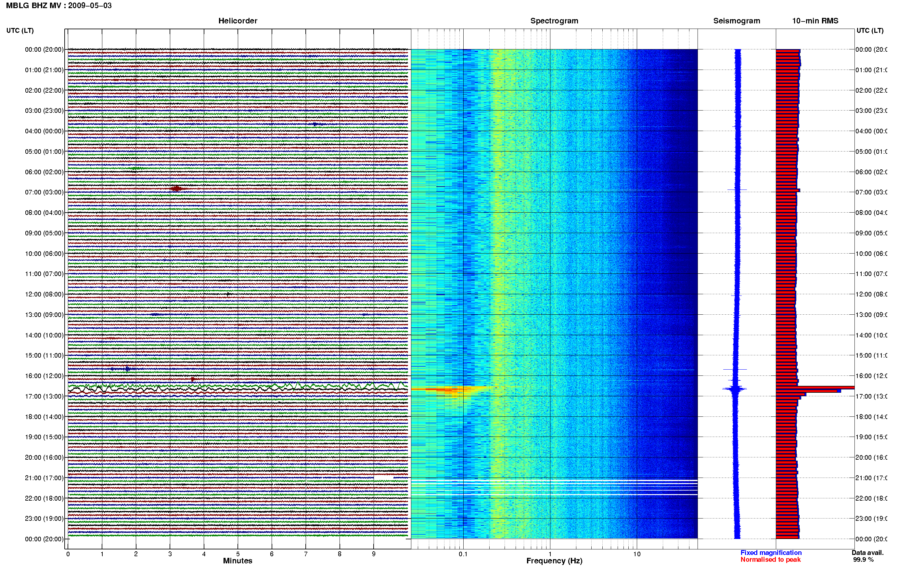
Task: Click the large seismogram spike near 17:00
Action: coord(735,389)
